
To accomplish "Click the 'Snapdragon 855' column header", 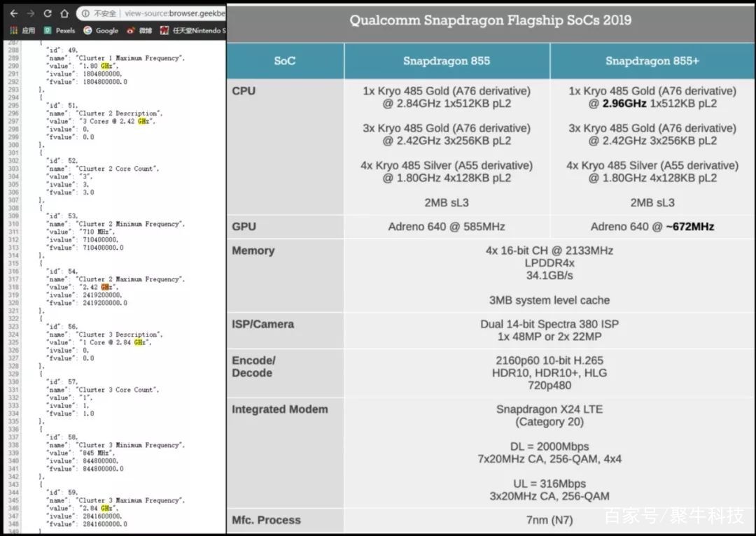I will (446, 61).
